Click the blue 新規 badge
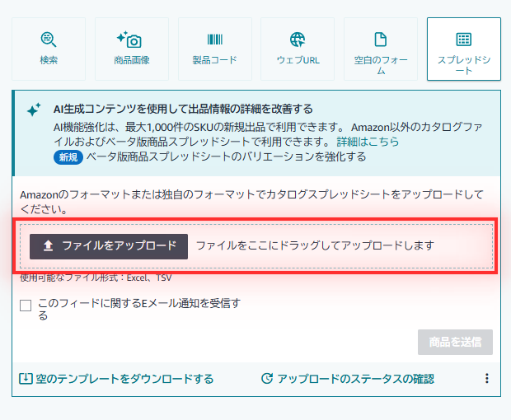This screenshot has height=420, width=511. (x=68, y=157)
